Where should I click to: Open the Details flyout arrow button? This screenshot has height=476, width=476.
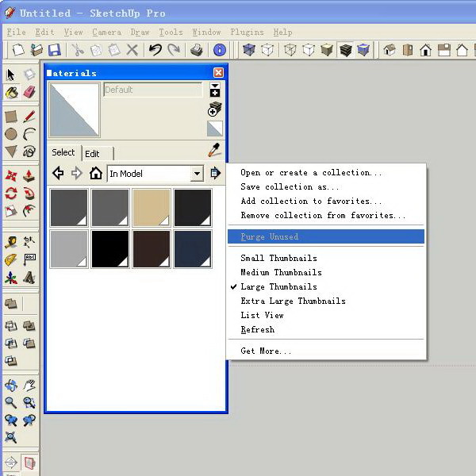click(215, 173)
